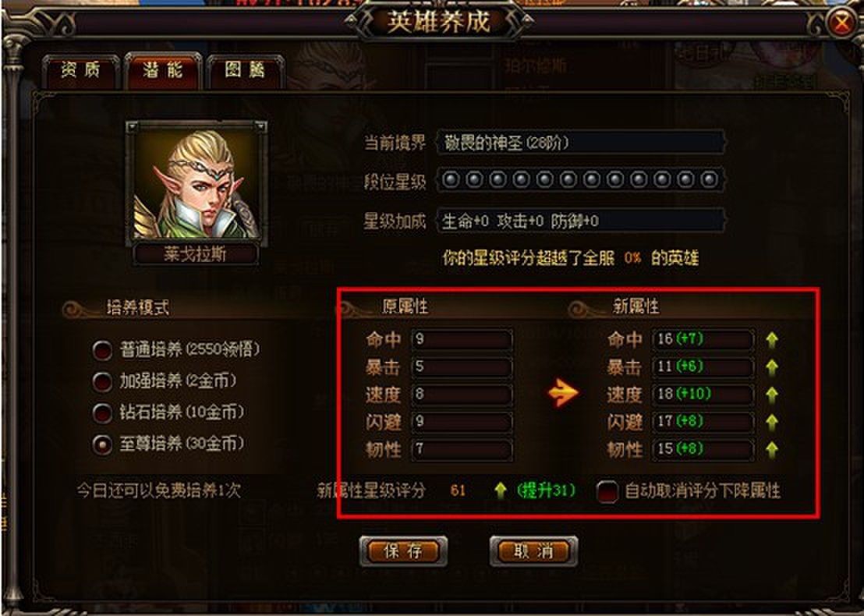
Task: Switch to the 潜能 tab
Action: [x=162, y=70]
